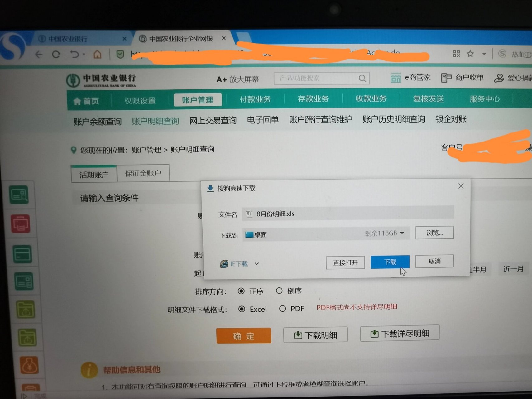This screenshot has height=399, width=532.
Task: Click the fourth green card-list sidebar icon
Action: click(24, 281)
